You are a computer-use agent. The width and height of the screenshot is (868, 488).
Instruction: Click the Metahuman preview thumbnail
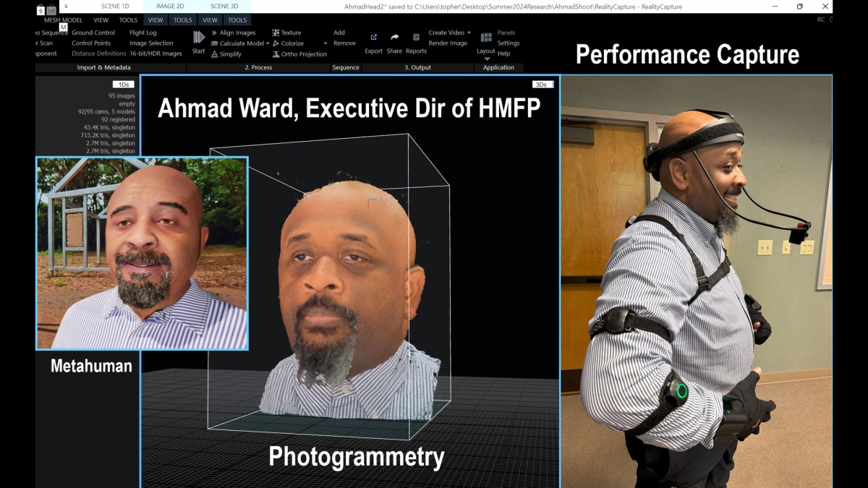pos(142,253)
